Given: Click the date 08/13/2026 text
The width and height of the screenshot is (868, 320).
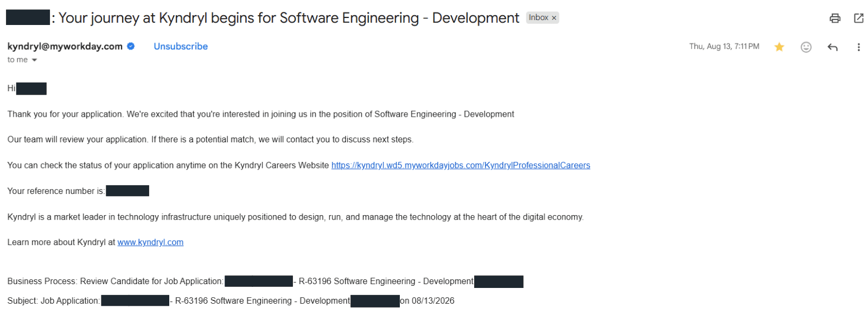Looking at the screenshot, I should (433, 301).
